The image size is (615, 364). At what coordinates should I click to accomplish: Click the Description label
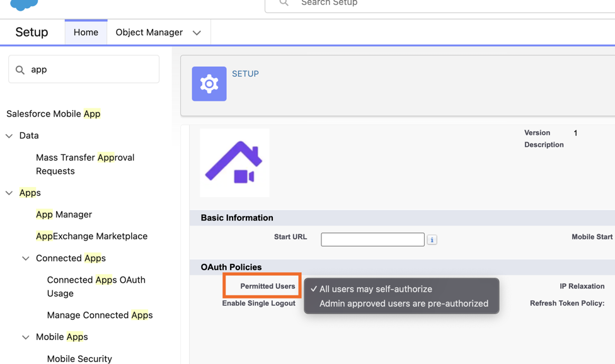click(544, 145)
